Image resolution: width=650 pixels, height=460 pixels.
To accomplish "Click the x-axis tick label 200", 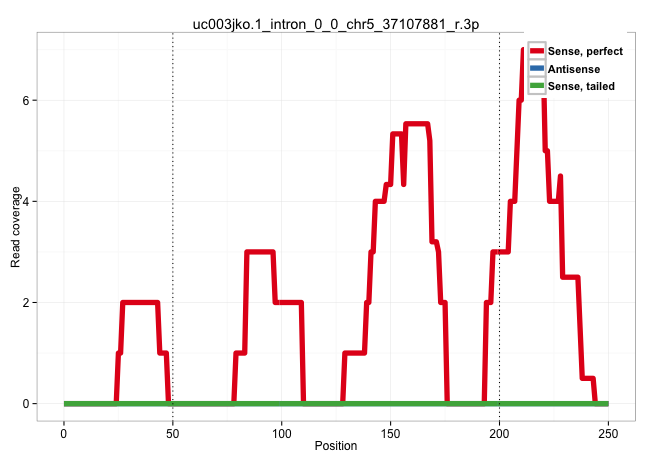I will pyautogui.click(x=499, y=432).
